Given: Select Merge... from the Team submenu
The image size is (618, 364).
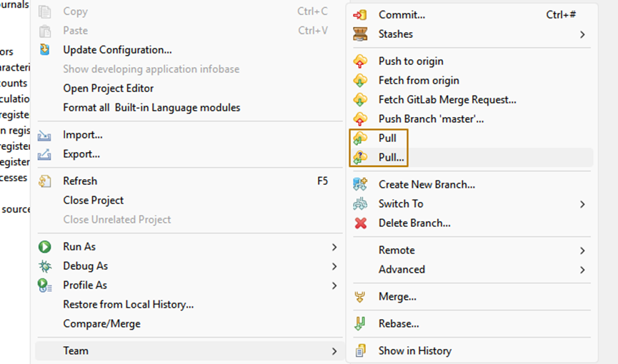Looking at the screenshot, I should (397, 296).
